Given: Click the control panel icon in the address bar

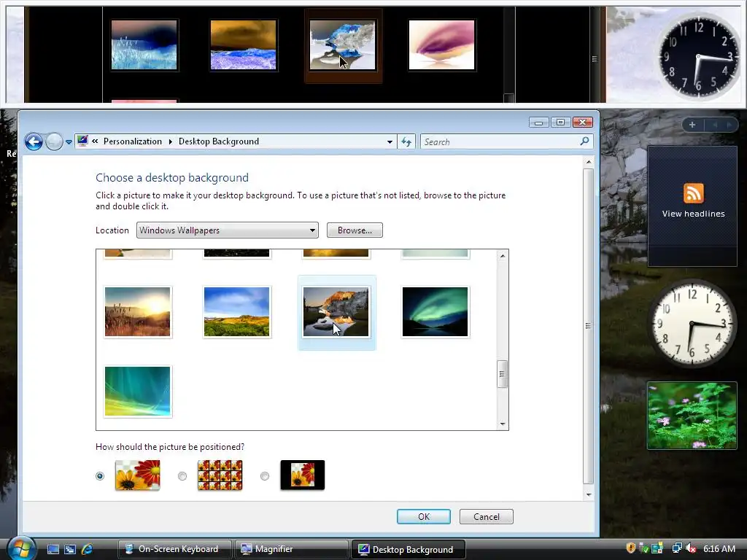Looking at the screenshot, I should coord(82,141).
